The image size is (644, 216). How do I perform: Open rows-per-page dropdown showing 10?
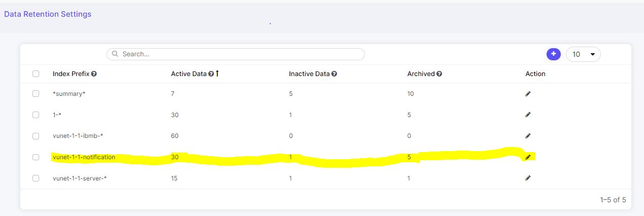[583, 54]
